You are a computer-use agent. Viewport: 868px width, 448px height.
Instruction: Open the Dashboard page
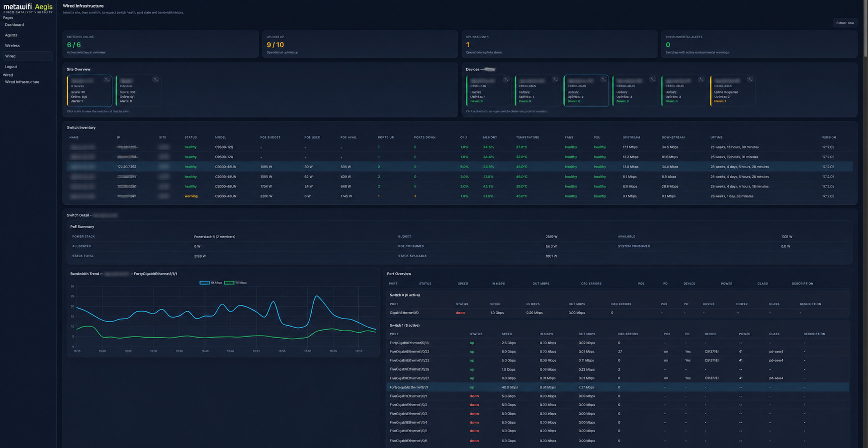(x=14, y=25)
